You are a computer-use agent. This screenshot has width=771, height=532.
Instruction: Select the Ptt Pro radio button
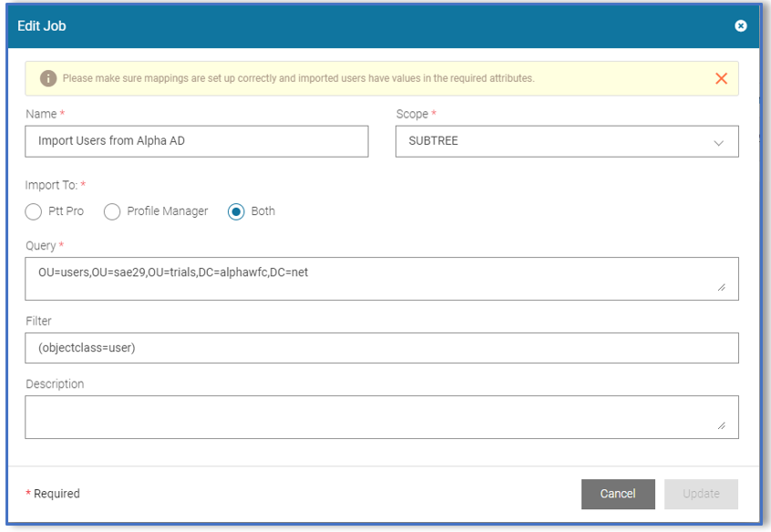(x=34, y=211)
